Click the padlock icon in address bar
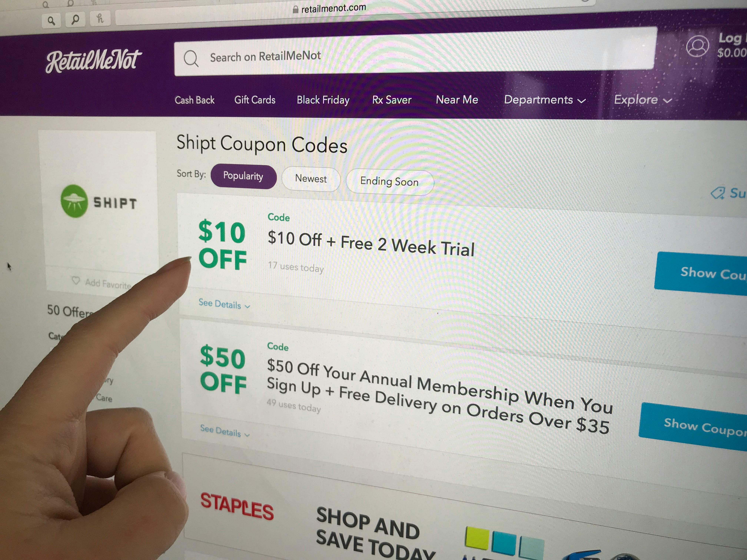Screen dimensions: 747x560 coord(296,10)
